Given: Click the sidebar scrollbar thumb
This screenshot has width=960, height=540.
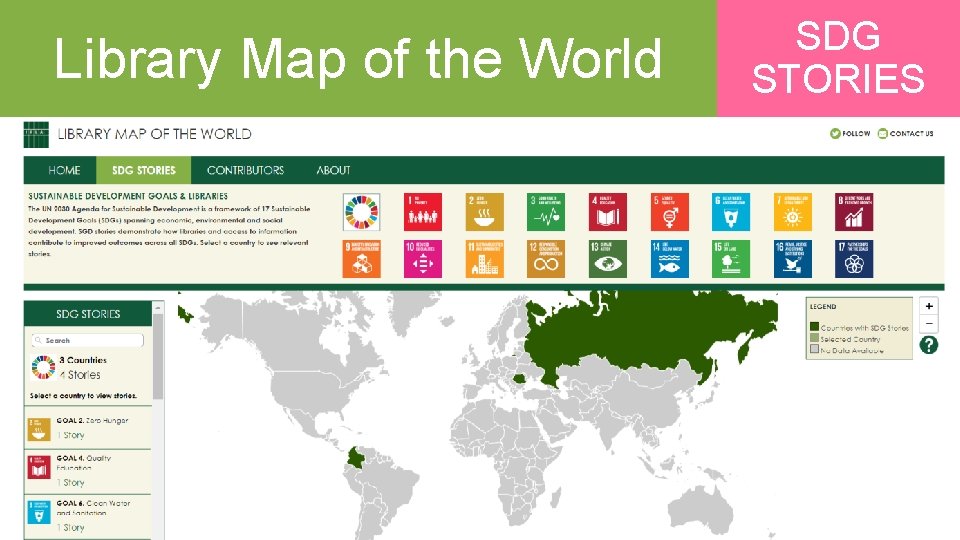Looking at the screenshot, I should [158, 356].
